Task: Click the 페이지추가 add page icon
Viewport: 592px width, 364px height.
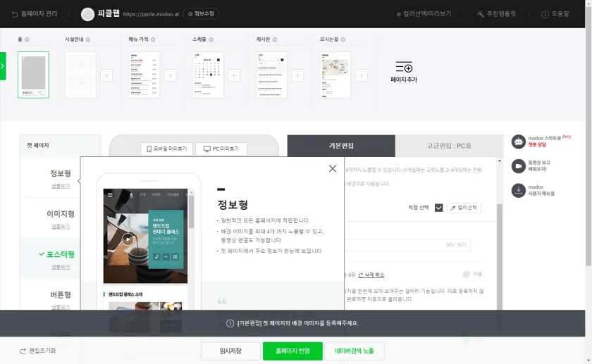Action: coord(404,68)
